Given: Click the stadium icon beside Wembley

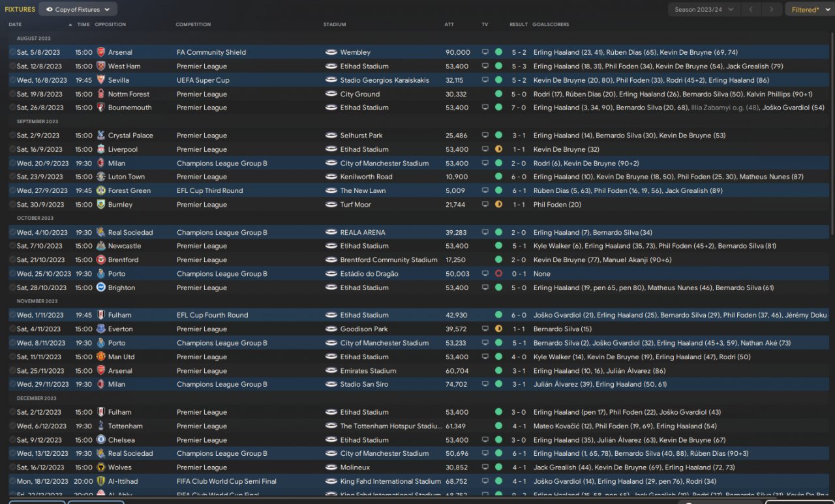Looking at the screenshot, I should click(331, 52).
